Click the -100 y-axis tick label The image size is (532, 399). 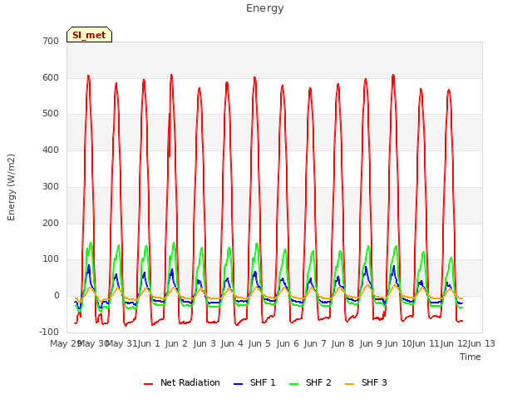(x=49, y=332)
